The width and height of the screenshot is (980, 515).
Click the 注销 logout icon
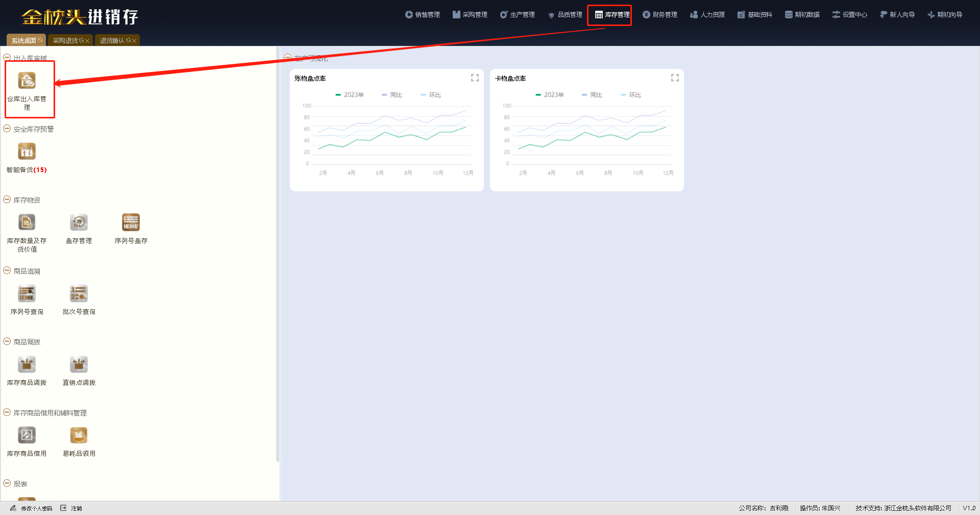pyautogui.click(x=63, y=508)
